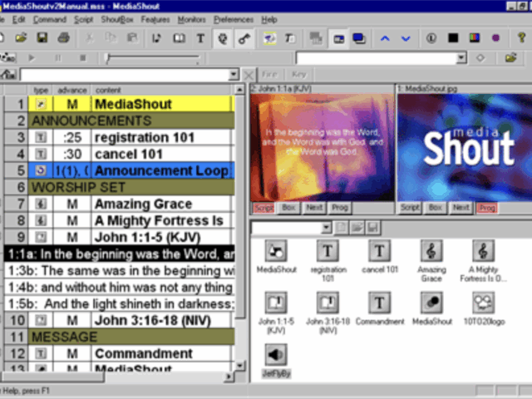
Task: Open the 10TO20logo video cue icon
Action: 481,303
